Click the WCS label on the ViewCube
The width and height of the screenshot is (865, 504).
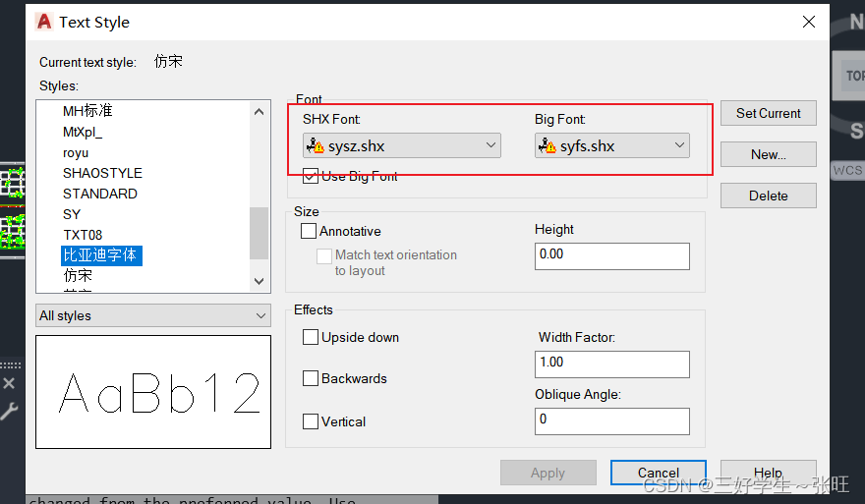pyautogui.click(x=847, y=170)
